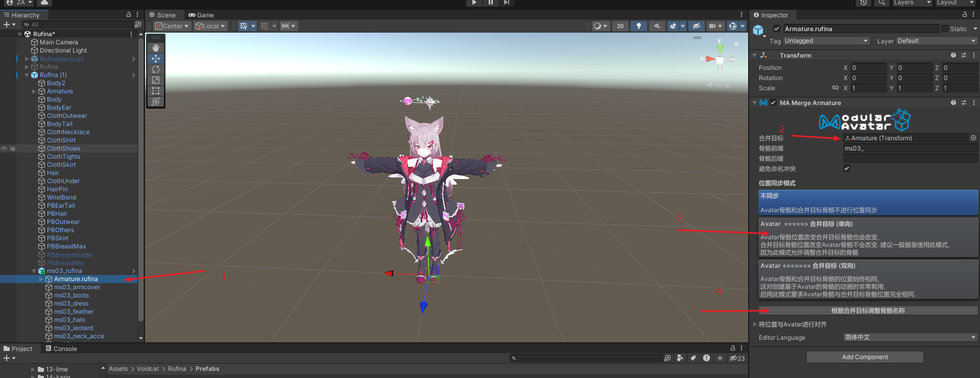Uncheck the MA Merge Armature component checkbox

click(773, 103)
